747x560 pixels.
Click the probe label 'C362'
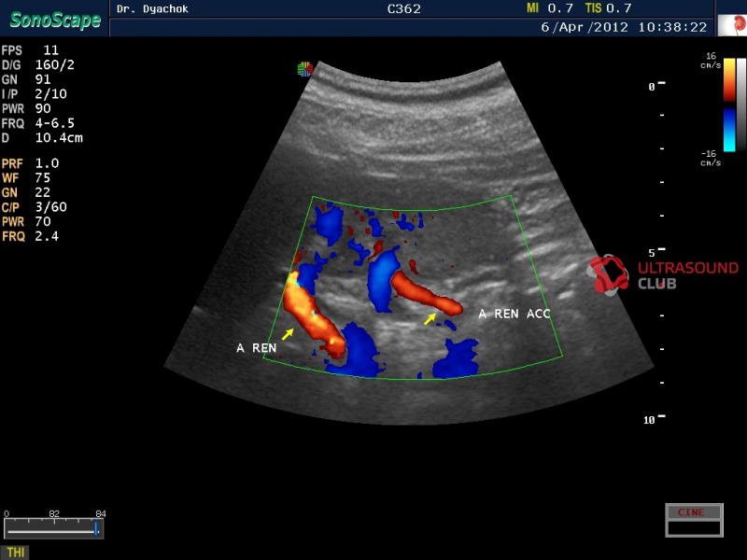pos(404,8)
